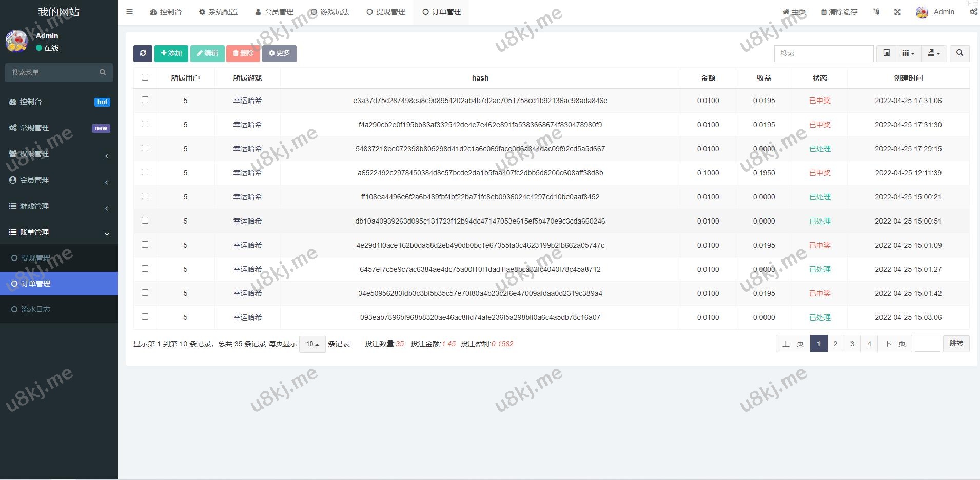
Task: Click the table view toggle icon
Action: point(886,53)
